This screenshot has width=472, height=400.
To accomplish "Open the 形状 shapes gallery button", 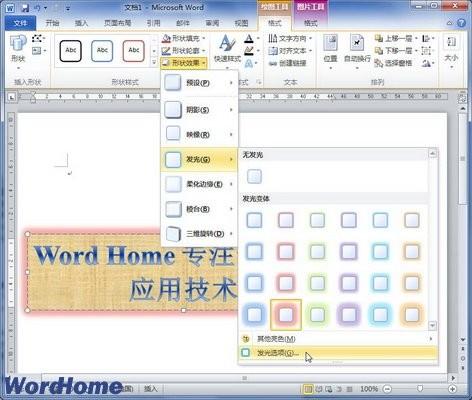I will (18, 52).
